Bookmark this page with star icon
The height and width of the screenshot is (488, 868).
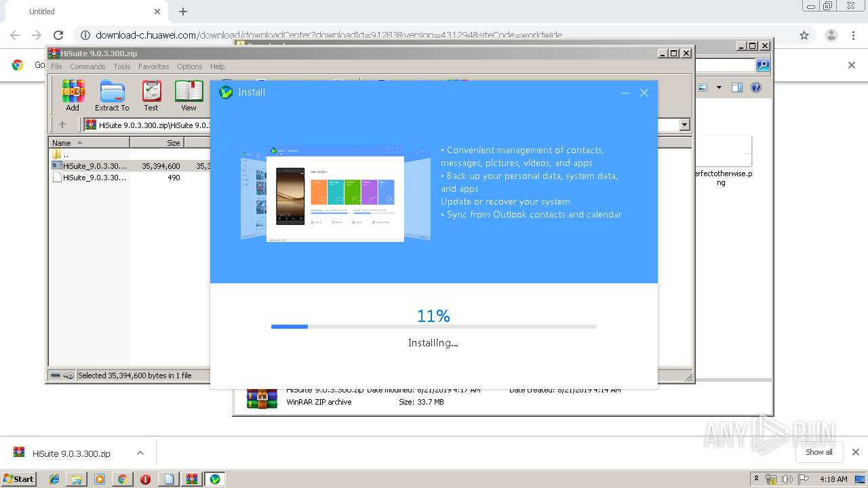coord(804,35)
